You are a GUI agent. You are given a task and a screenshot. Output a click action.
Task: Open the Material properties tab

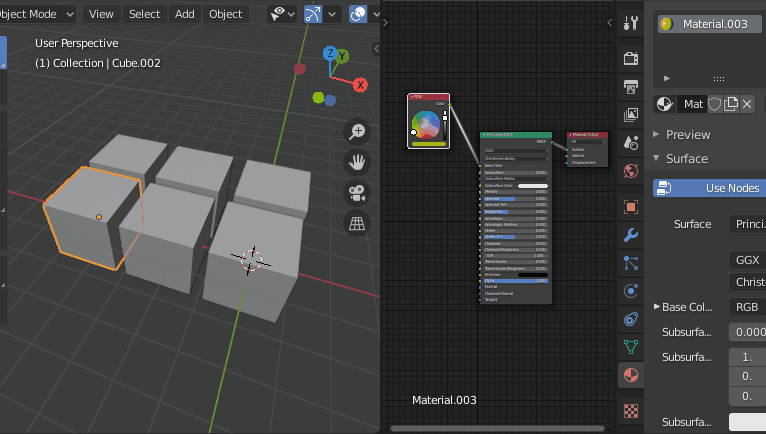tap(631, 375)
